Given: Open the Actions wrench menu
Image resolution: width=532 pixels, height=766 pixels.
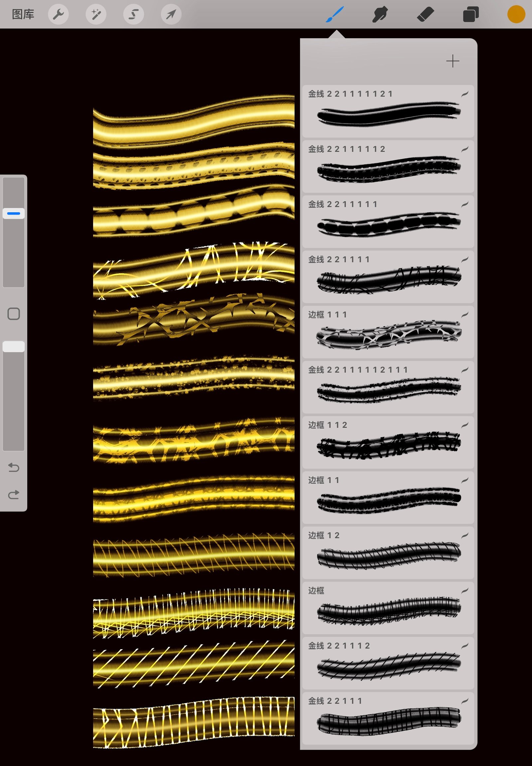Looking at the screenshot, I should point(58,14).
